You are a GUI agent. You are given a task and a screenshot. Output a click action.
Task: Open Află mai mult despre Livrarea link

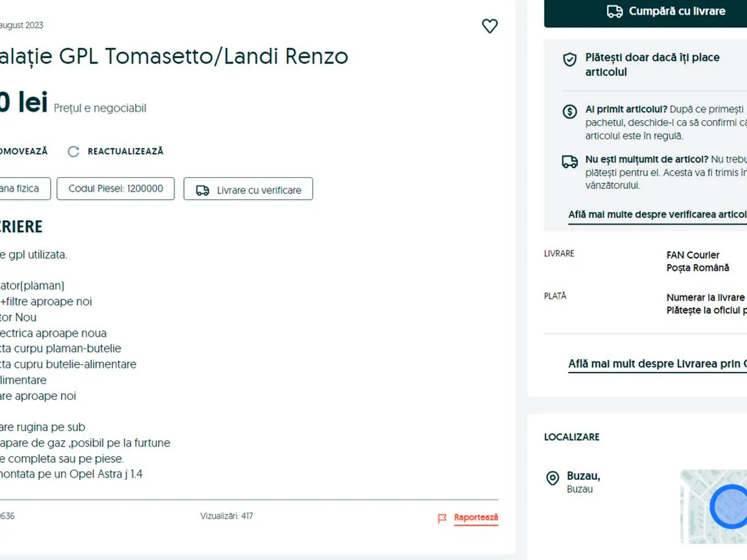657,364
